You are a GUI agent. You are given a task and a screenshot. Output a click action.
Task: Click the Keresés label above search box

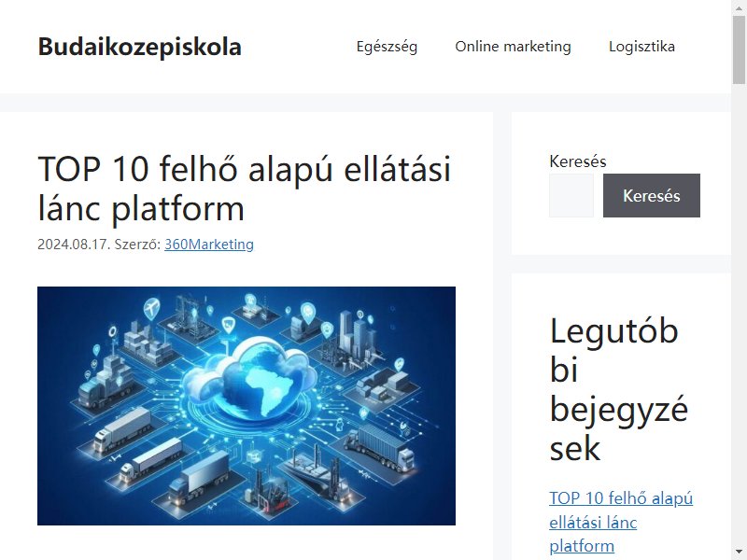(x=577, y=161)
